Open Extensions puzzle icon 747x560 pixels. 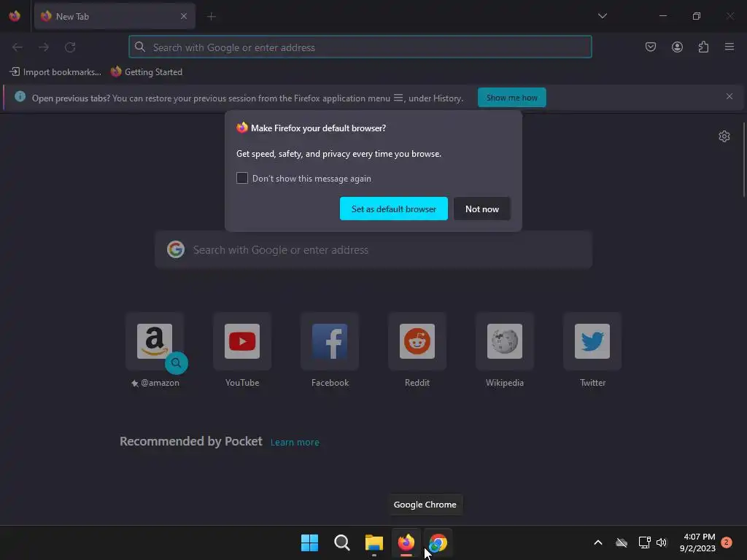pos(703,47)
